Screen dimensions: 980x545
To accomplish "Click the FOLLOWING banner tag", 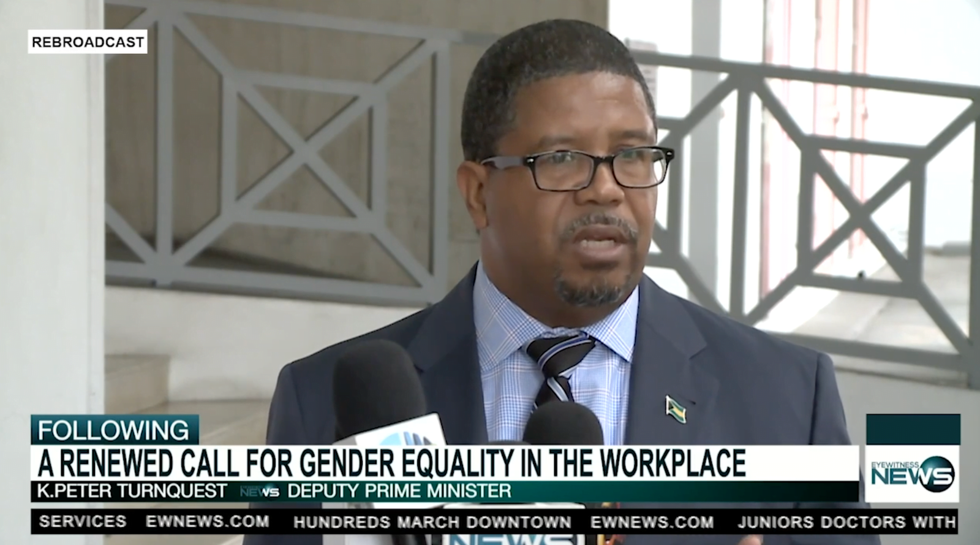I will pyautogui.click(x=115, y=430).
